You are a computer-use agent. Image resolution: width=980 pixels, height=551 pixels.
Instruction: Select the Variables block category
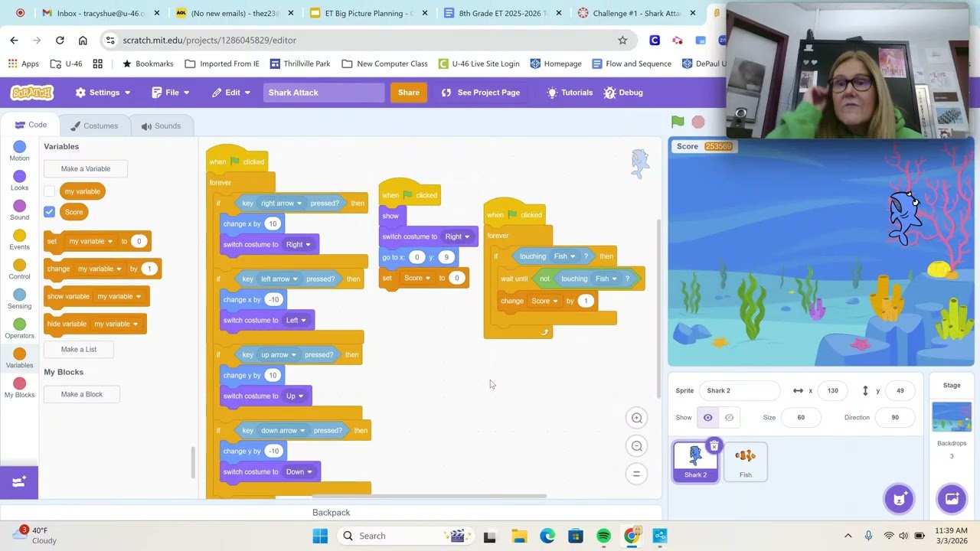click(19, 359)
